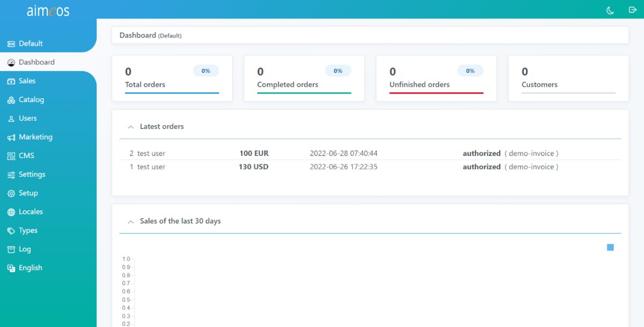Open the Marketing menu
Image resolution: width=644 pixels, height=327 pixels.
click(x=48, y=137)
